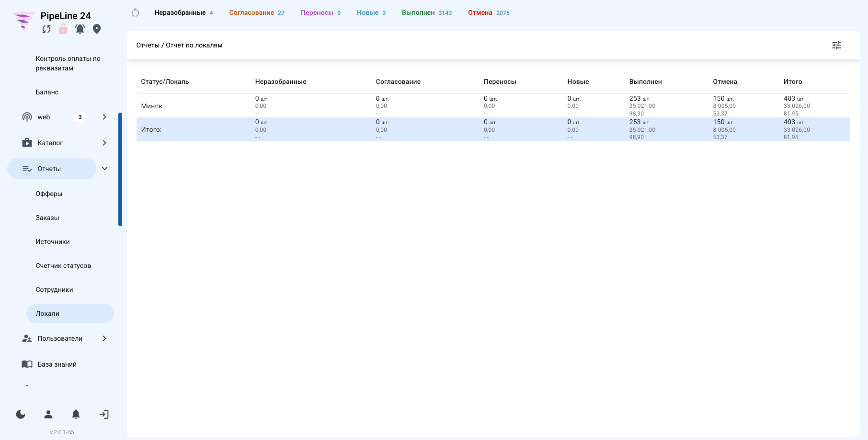The height and width of the screenshot is (440, 868).
Task: Open the Источники report
Action: point(53,242)
